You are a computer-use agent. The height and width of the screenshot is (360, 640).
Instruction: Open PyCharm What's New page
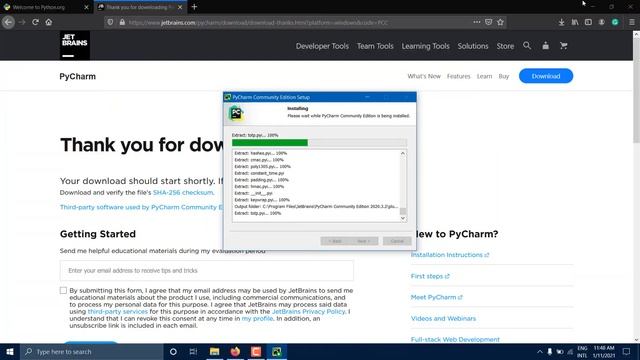click(x=424, y=76)
